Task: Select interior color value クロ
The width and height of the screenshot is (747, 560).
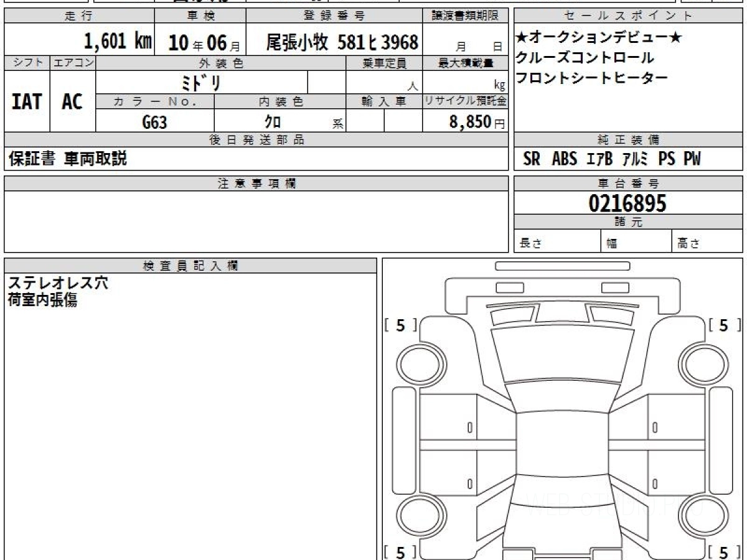Action: pyautogui.click(x=273, y=122)
